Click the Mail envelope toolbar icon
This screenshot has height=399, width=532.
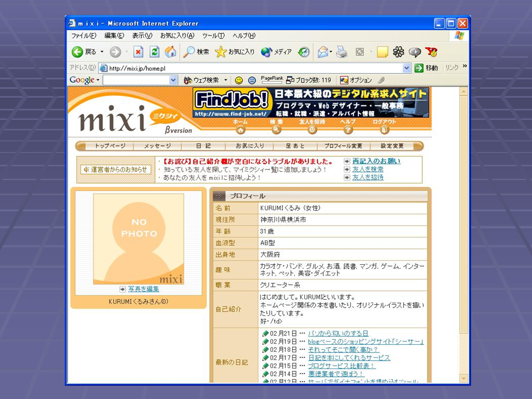pyautogui.click(x=323, y=52)
